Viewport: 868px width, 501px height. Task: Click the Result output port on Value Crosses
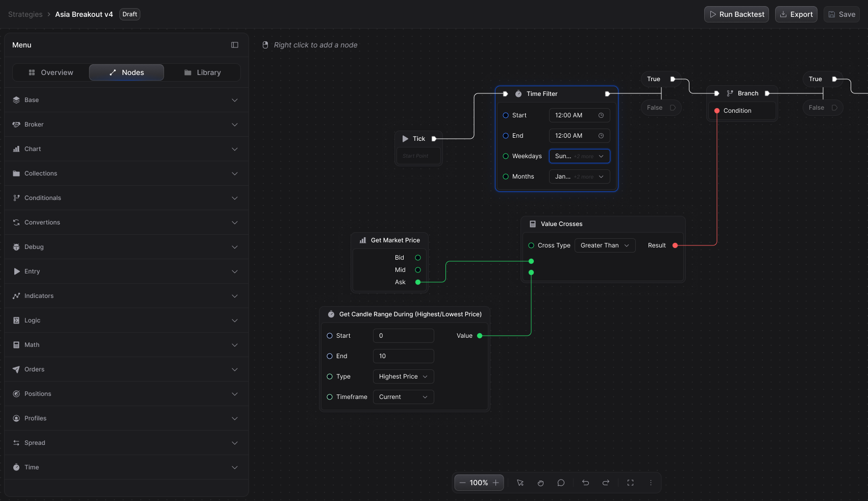pyautogui.click(x=675, y=245)
